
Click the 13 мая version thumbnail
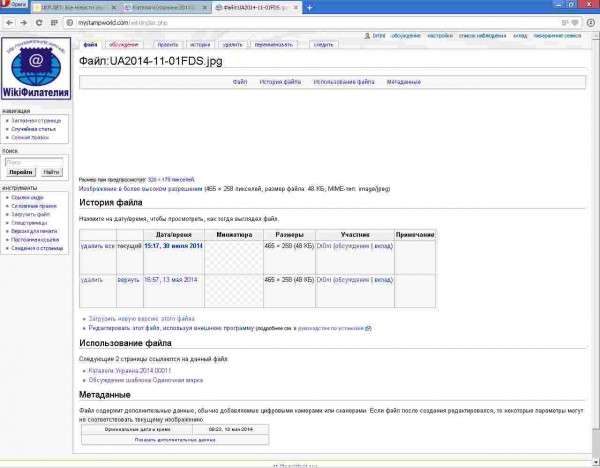234,291
